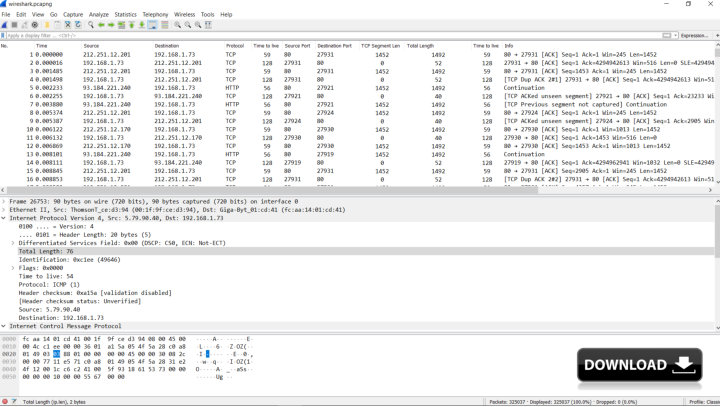Screen dimensions: 720x407
Task: Open the Edit menu
Action: point(21,14)
